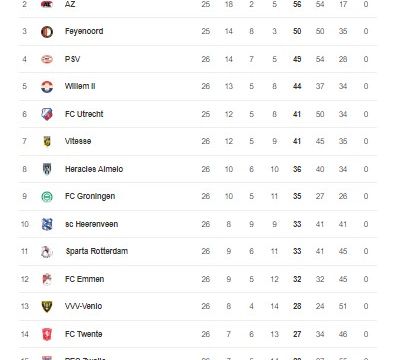The image size is (397, 360).
Task: Select rank number 10 in table
Action: (x=25, y=224)
